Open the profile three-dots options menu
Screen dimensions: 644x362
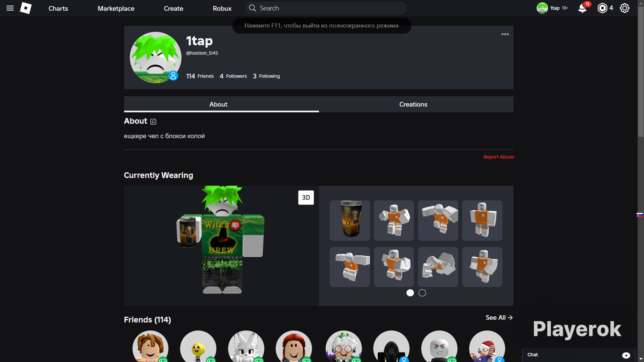[x=505, y=34]
